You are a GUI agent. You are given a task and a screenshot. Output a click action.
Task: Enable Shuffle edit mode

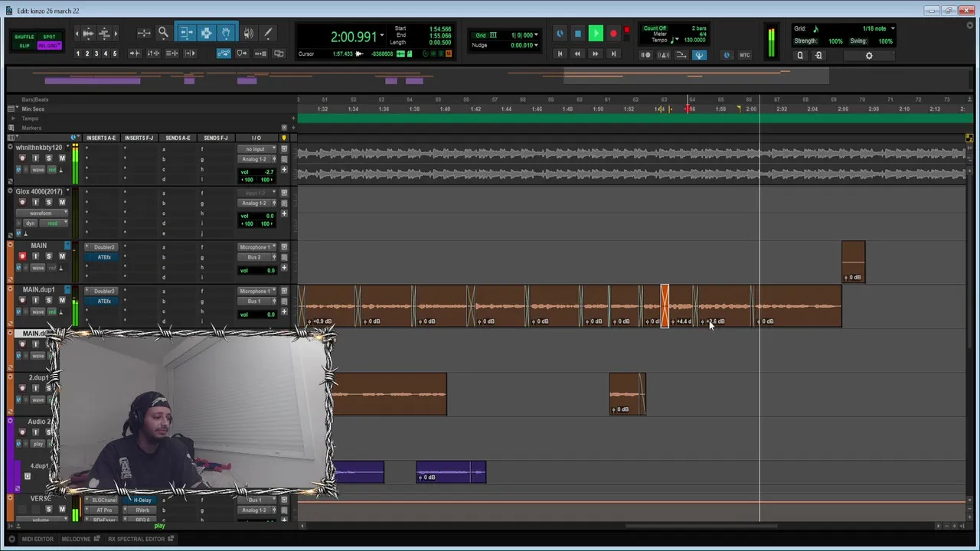tap(24, 37)
